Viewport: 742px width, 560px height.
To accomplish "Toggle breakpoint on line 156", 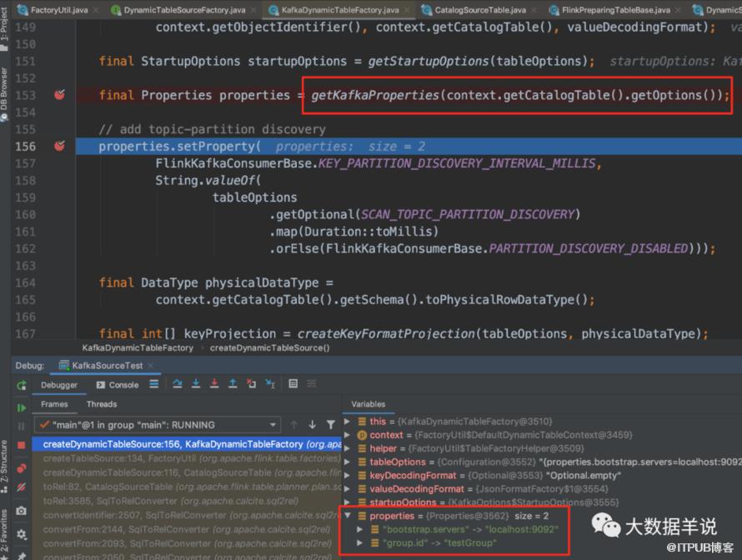I will click(x=60, y=146).
